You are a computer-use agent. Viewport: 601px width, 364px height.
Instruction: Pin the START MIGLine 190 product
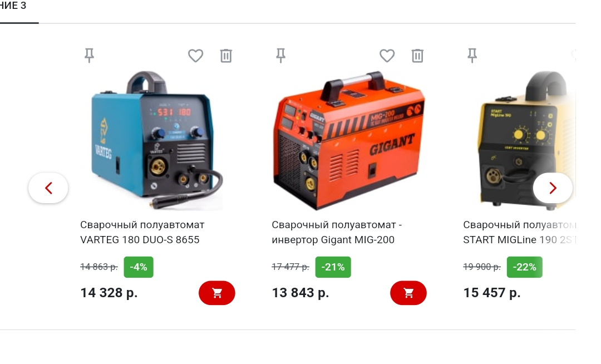point(472,56)
